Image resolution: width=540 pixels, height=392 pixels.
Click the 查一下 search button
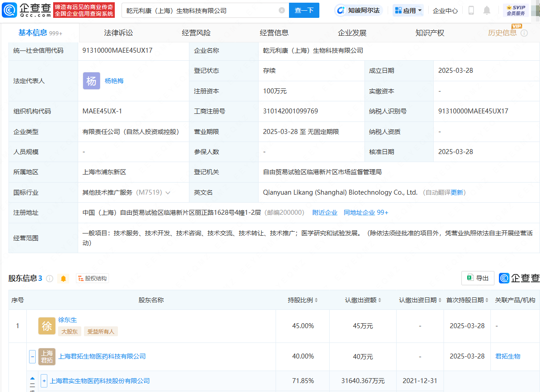(304, 10)
